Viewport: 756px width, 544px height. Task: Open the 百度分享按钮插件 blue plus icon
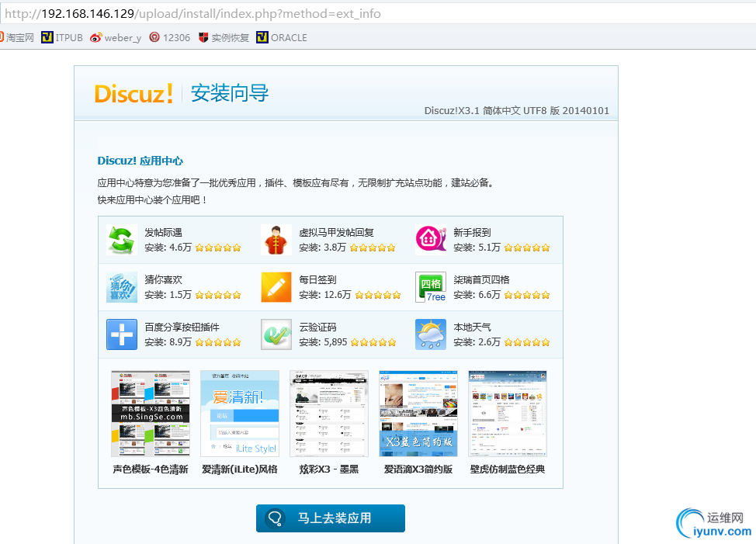122,334
